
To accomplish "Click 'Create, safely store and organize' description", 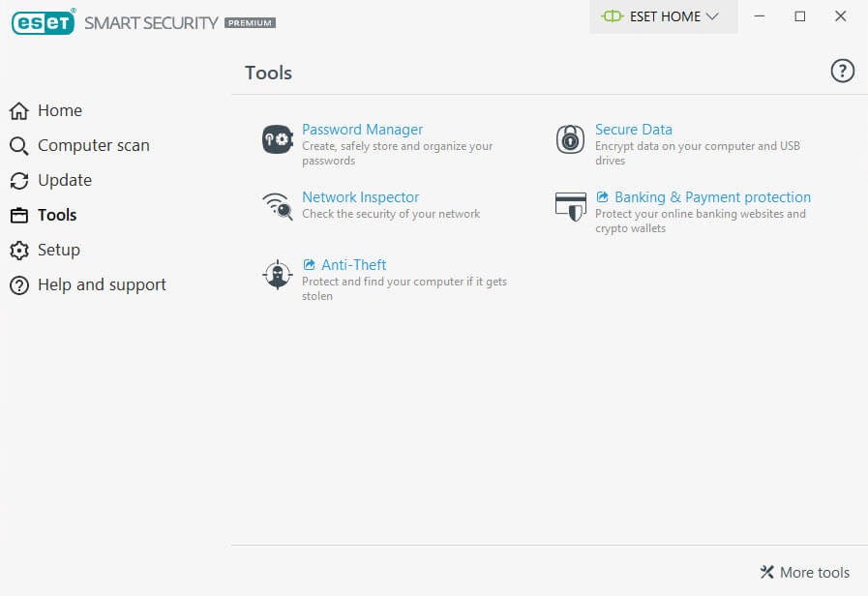I will point(397,153).
